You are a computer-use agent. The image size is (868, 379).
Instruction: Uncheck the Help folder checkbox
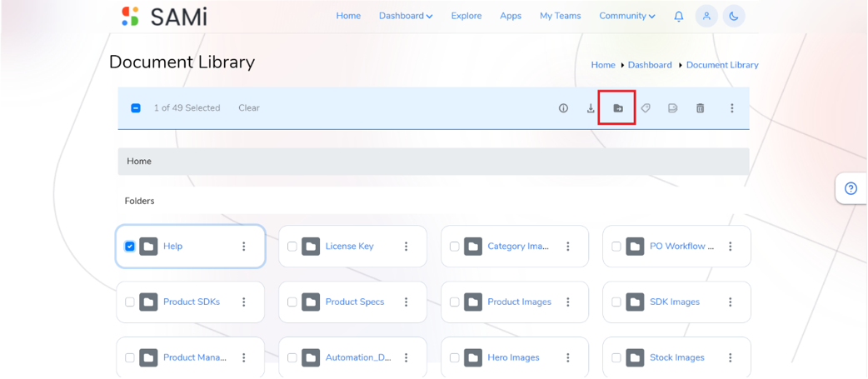click(130, 247)
